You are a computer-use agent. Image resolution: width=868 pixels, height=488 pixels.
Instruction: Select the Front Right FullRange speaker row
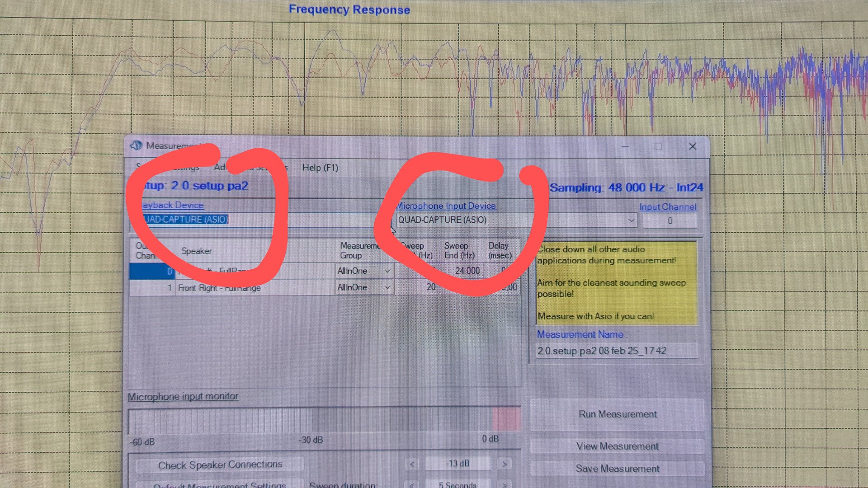coord(219,288)
